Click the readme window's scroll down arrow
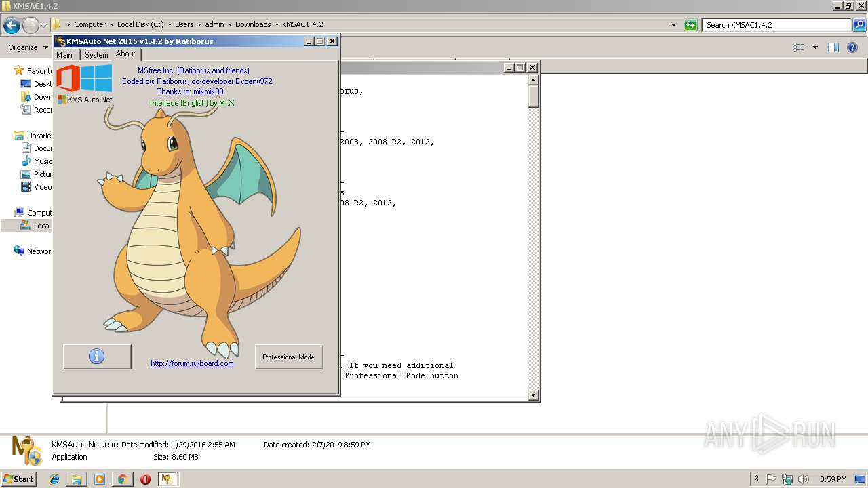The image size is (868, 488). pos(533,395)
